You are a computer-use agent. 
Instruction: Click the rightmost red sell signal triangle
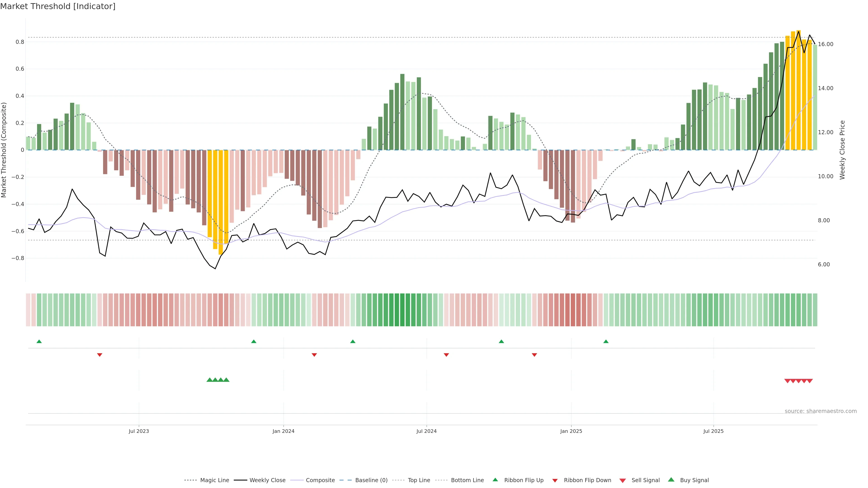click(x=810, y=381)
